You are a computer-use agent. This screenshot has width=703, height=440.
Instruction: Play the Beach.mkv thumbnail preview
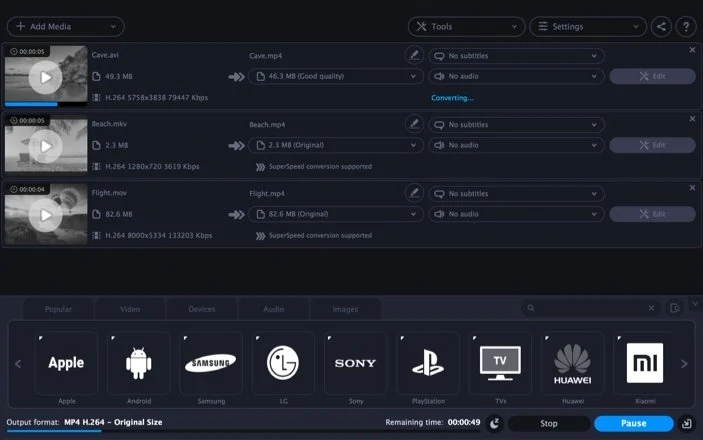45,146
